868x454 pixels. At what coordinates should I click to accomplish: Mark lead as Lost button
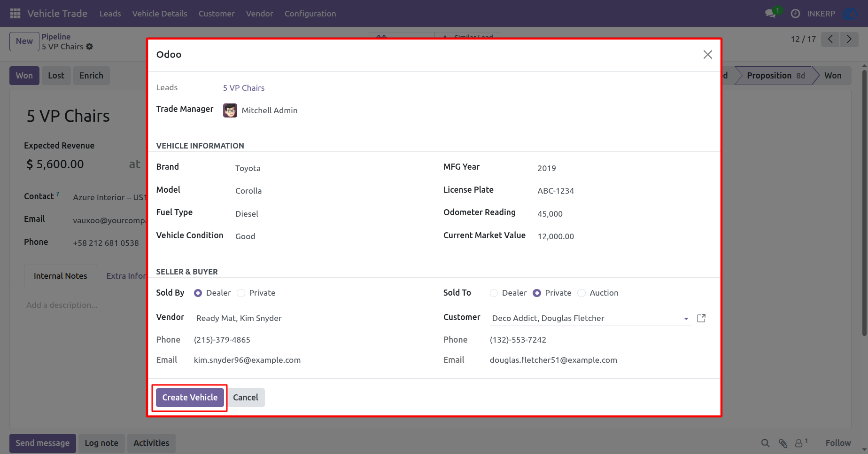click(56, 76)
